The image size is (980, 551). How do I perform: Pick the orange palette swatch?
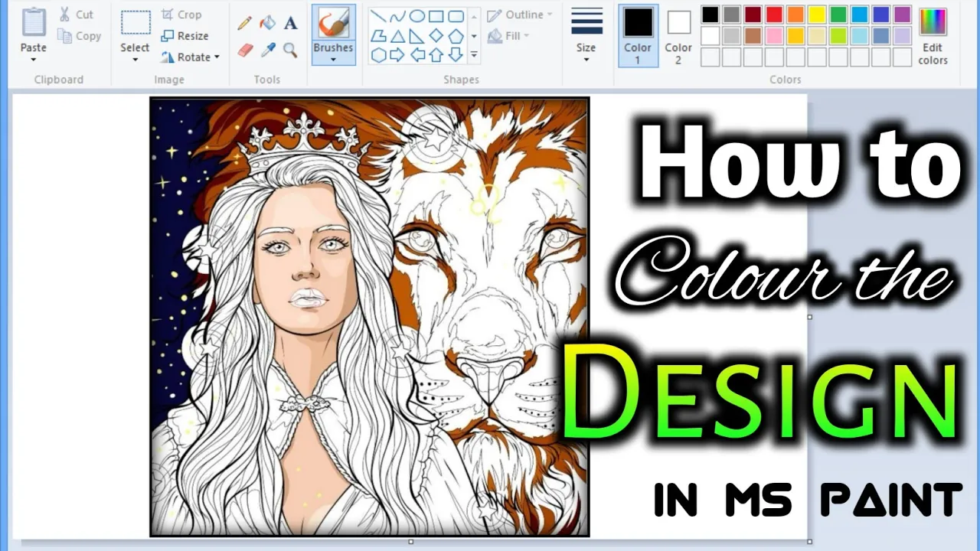pos(796,15)
